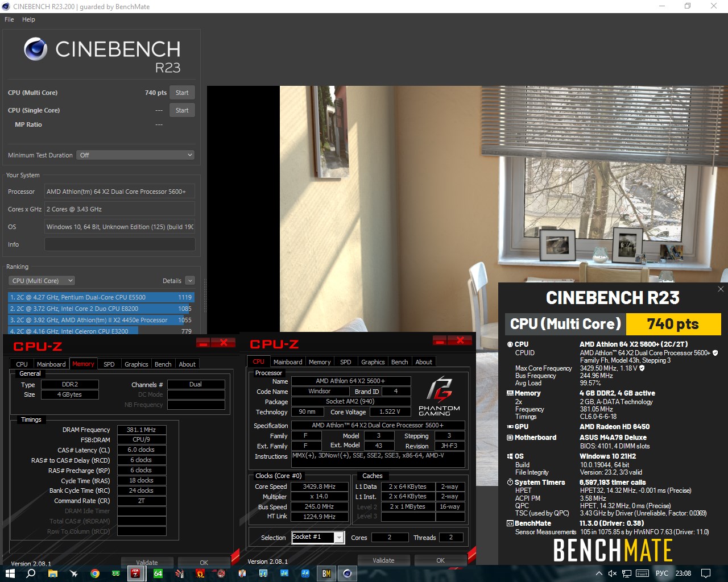Click the GPU card icon in BenchMate panel

coord(510,427)
